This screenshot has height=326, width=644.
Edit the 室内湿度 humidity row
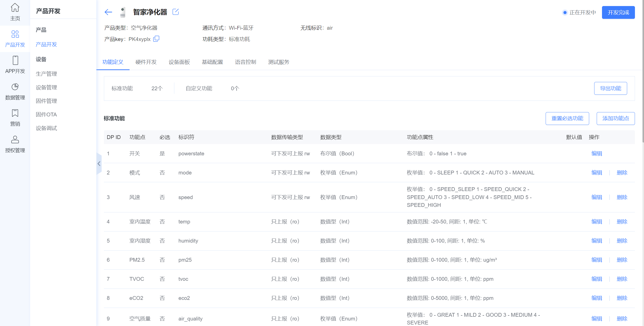[597, 241]
